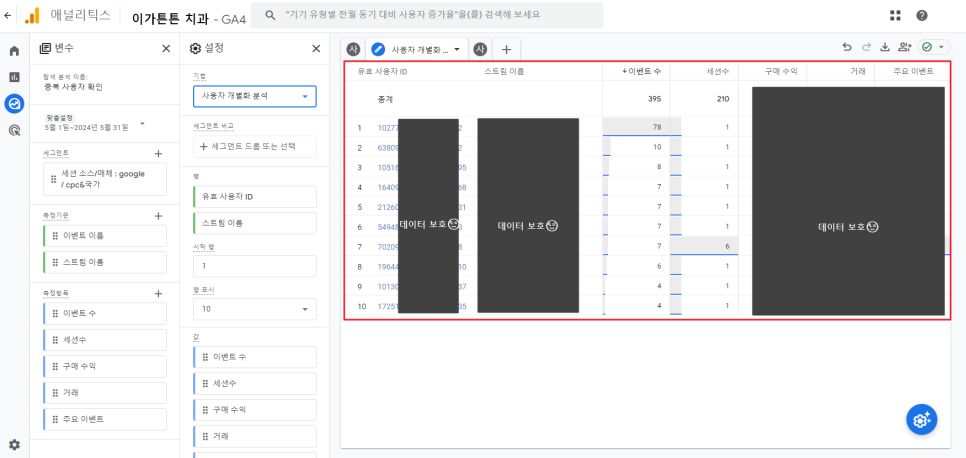The width and height of the screenshot is (966, 458).
Task: Share exploration with the add-users icon
Action: click(x=904, y=47)
